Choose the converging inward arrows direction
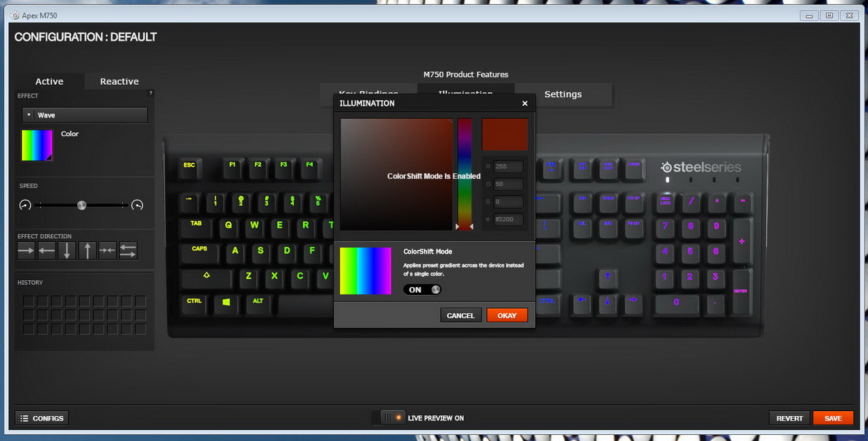Screen dimensions: 868x441 click(108, 250)
